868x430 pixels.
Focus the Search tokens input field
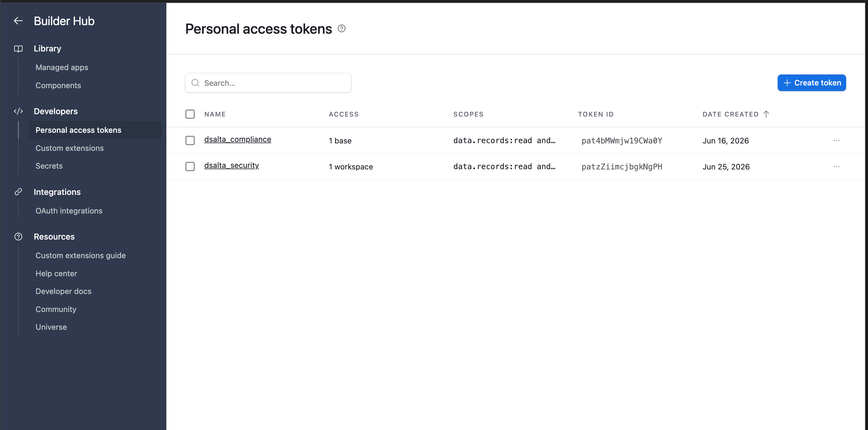[268, 83]
